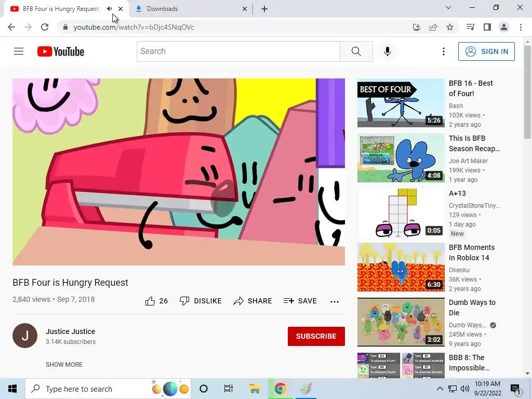Screen dimensions: 532x399
Task: Open Justice Justice channel name link
Action: click(71, 331)
